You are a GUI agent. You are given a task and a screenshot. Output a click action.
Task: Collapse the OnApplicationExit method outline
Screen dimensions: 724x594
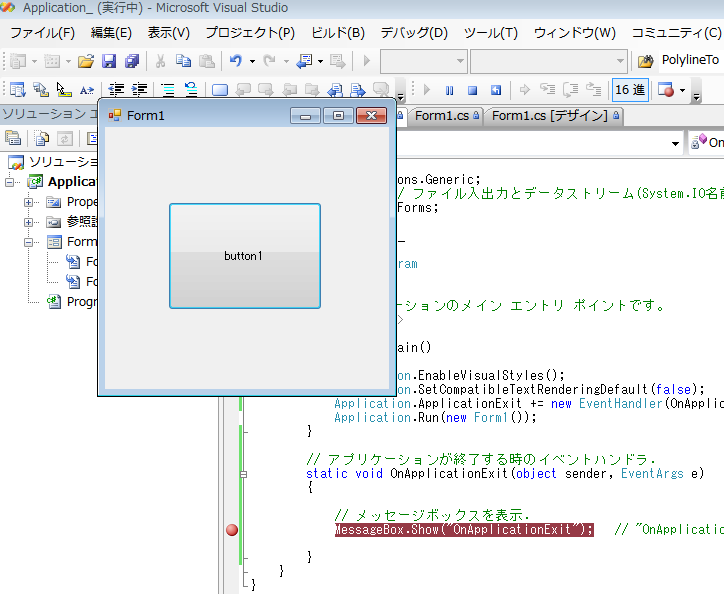[243, 474]
